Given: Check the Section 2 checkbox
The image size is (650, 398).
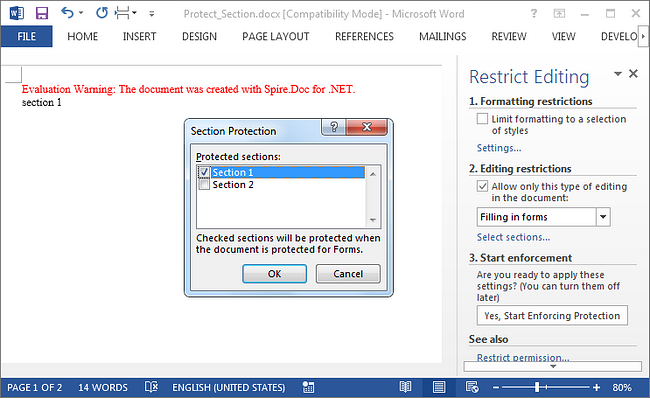Looking at the screenshot, I should pyautogui.click(x=204, y=184).
